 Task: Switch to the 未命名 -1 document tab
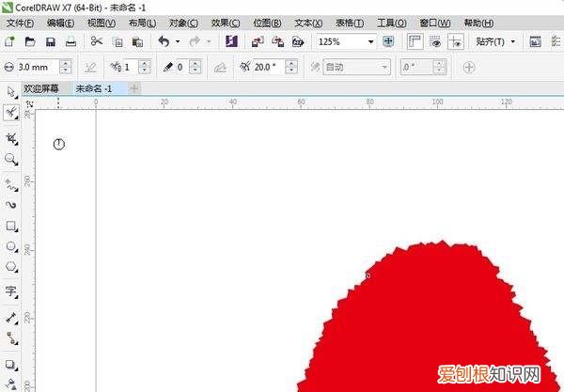pyautogui.click(x=94, y=88)
